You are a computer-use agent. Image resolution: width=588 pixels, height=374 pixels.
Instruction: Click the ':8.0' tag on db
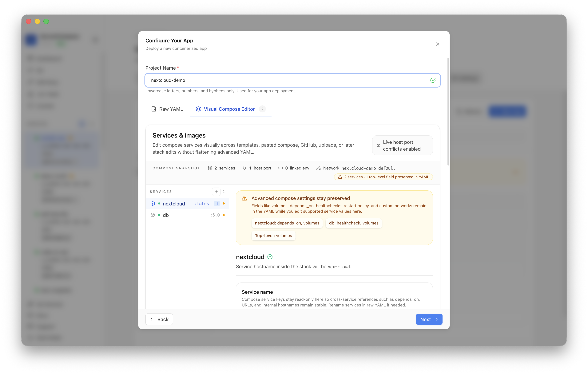215,215
